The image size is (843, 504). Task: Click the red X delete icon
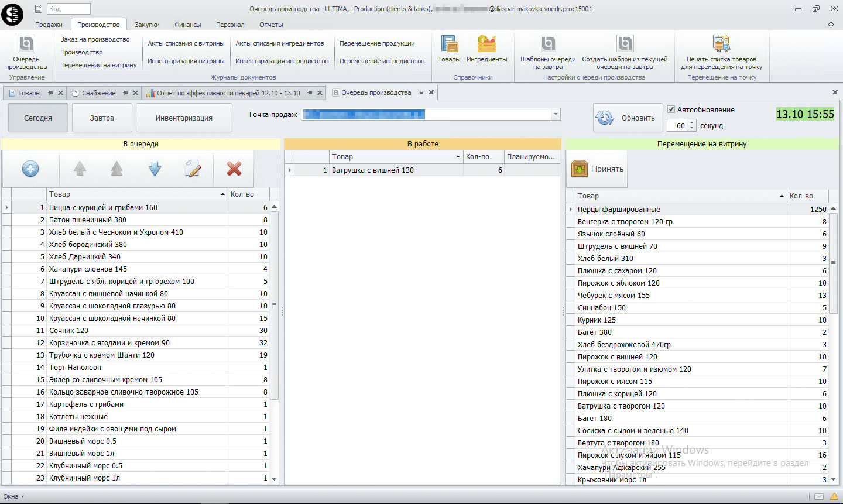point(234,169)
